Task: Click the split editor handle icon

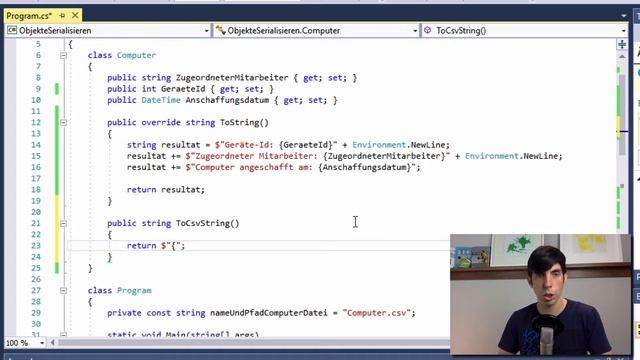Action: [622, 44]
